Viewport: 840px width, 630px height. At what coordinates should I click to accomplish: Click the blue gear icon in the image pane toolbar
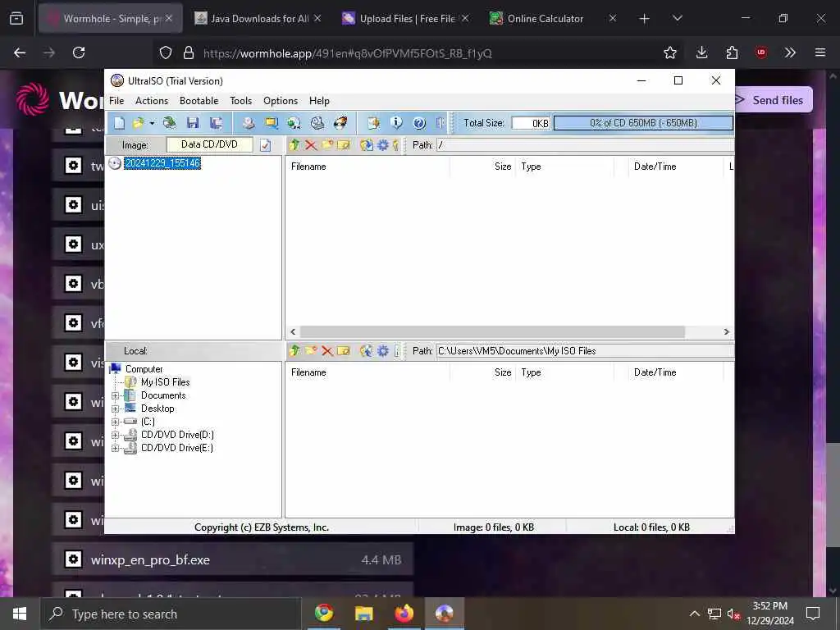tap(382, 144)
